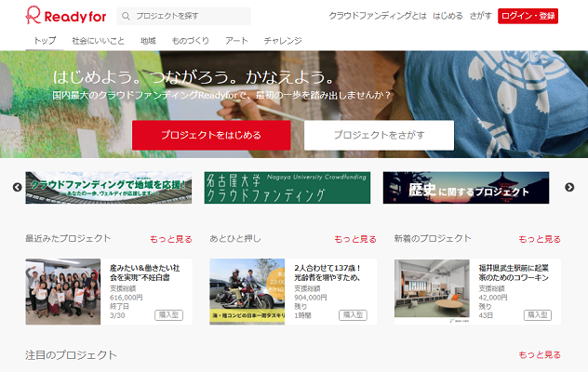Open the 名古屋大学クラウドファンディング banner
Screen dimensions: 588x372
coord(287,188)
